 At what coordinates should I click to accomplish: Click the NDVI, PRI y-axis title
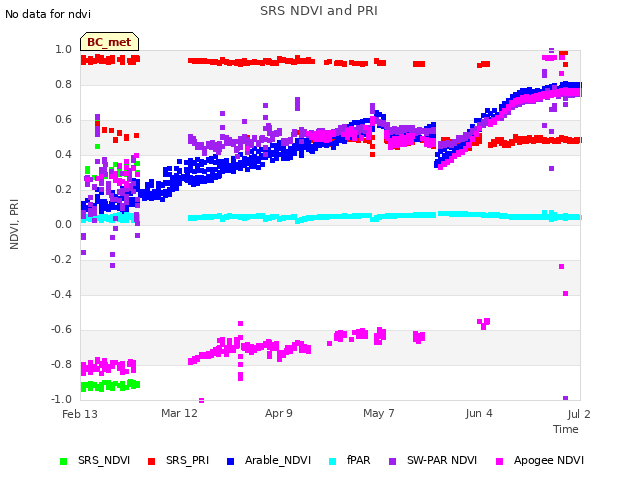[x=14, y=224]
